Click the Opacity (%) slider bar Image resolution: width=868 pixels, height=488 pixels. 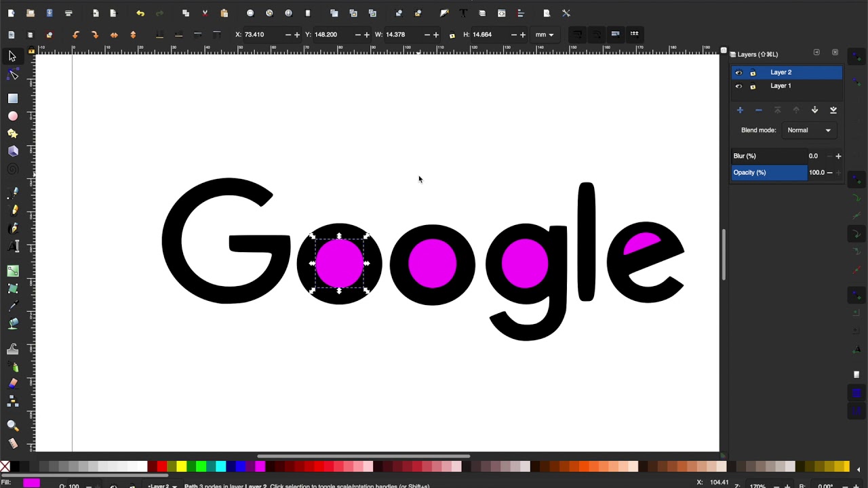pyautogui.click(x=769, y=172)
